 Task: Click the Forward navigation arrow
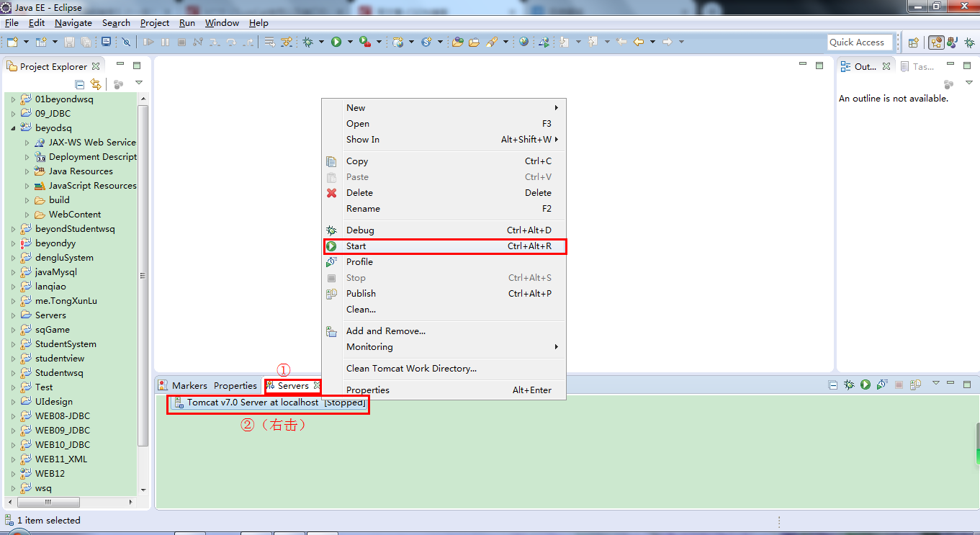point(667,42)
